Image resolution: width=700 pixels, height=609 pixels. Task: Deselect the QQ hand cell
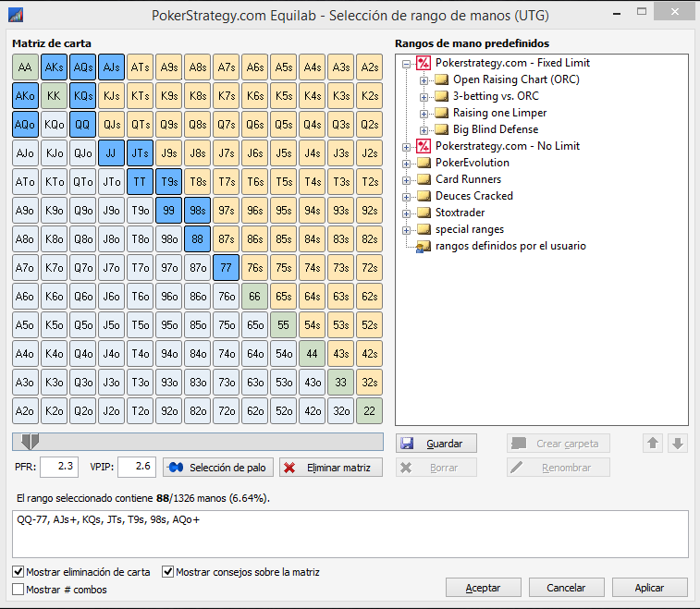pyautogui.click(x=82, y=125)
